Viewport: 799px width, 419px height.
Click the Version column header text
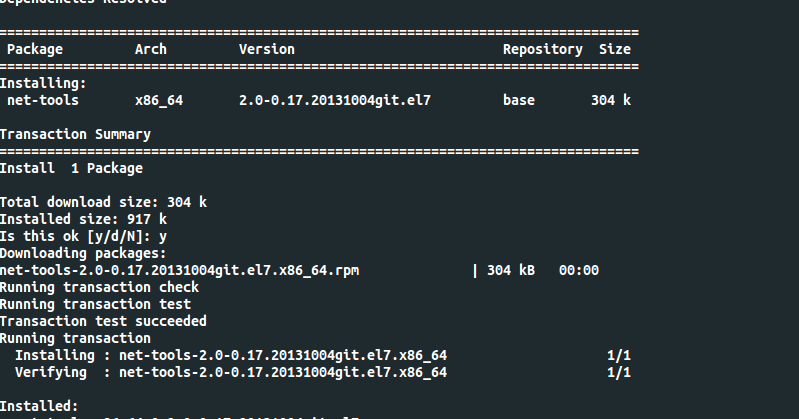point(267,49)
